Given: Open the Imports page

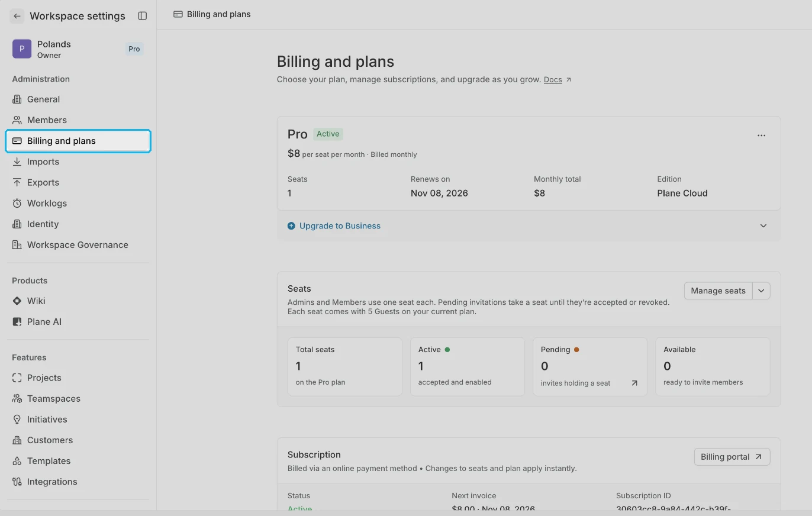Looking at the screenshot, I should 78,162.
